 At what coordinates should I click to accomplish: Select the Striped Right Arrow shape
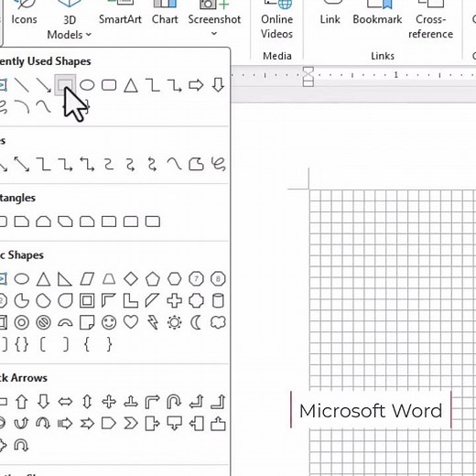click(65, 424)
